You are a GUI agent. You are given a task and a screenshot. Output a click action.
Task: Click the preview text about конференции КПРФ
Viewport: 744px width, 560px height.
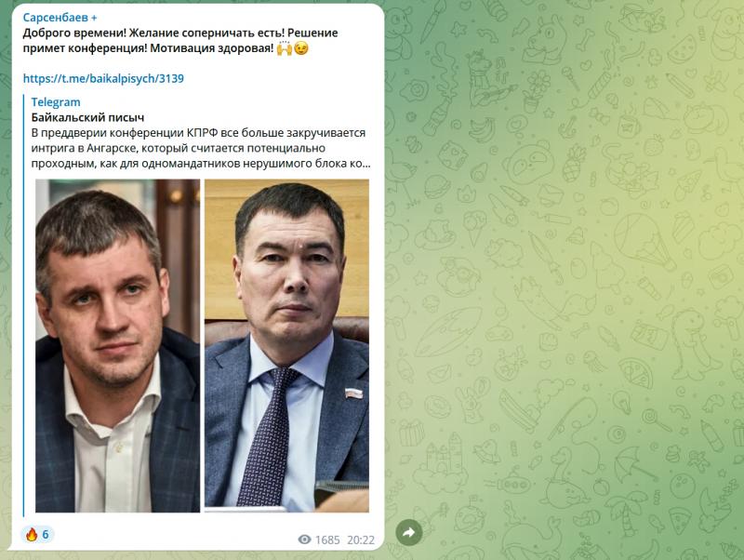coord(198,132)
